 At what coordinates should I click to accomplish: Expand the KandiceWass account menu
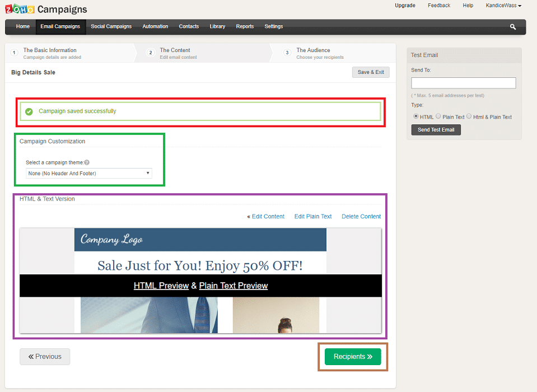503,6
